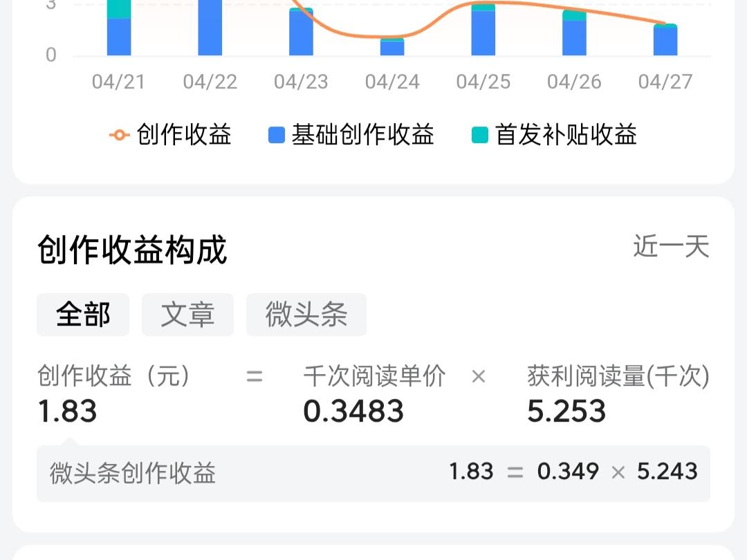The height and width of the screenshot is (560, 747).
Task: Switch to the 文章 tab
Action: [x=187, y=315]
